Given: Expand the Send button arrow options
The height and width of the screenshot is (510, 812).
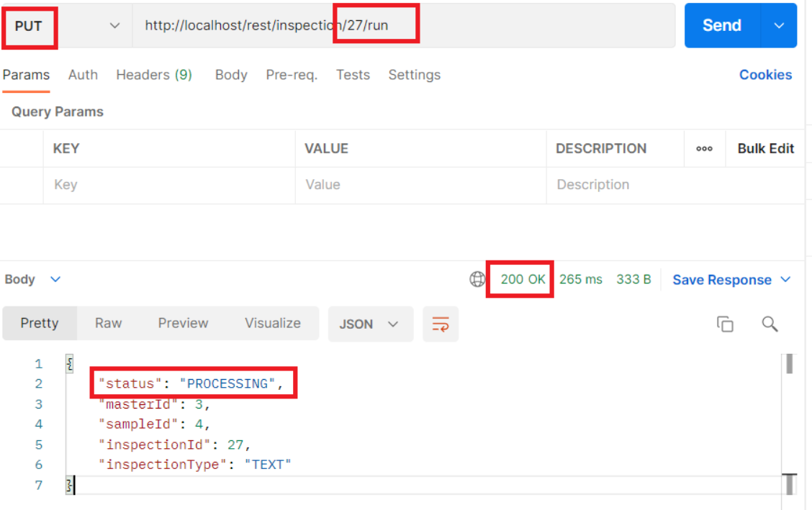Looking at the screenshot, I should (779, 26).
